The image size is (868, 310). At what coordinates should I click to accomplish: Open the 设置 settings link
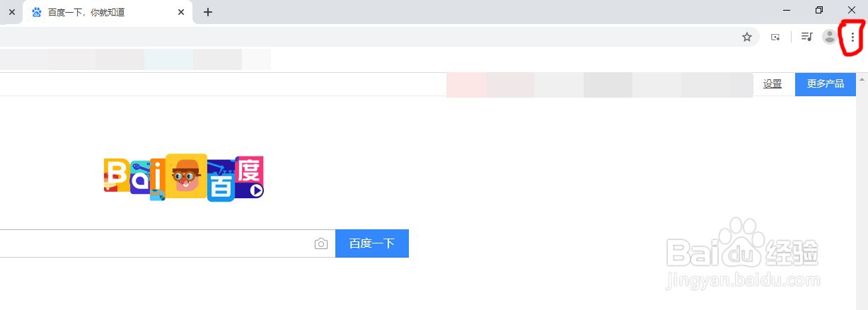click(772, 84)
